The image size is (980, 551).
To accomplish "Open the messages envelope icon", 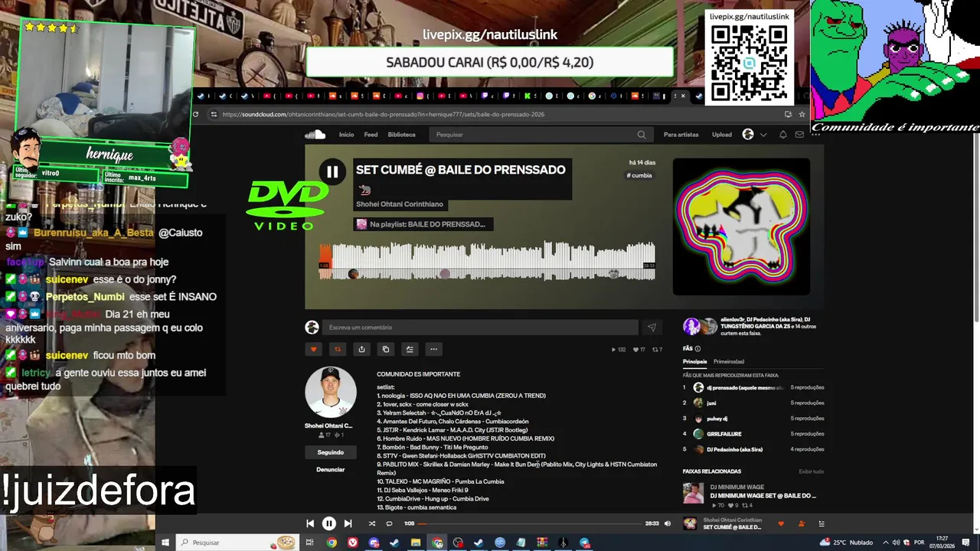I will [x=799, y=135].
